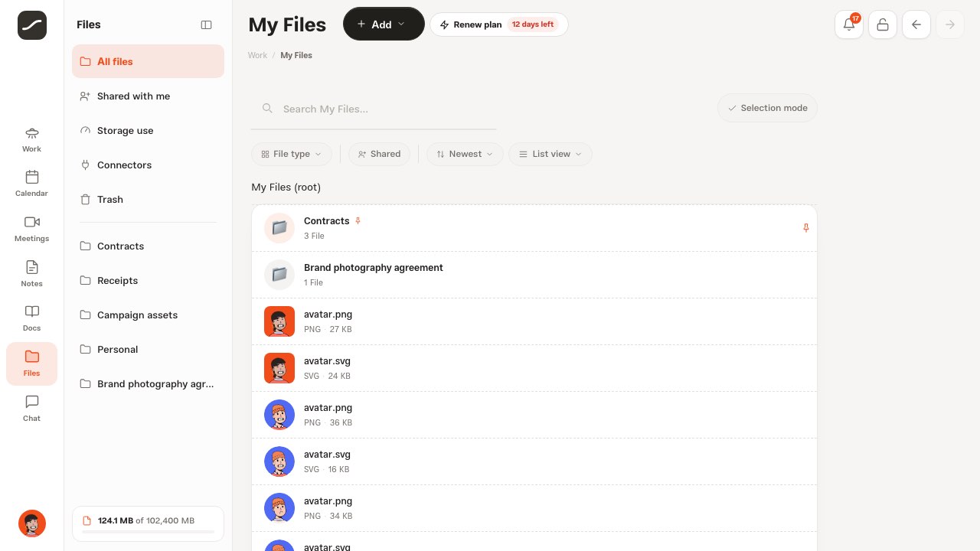The width and height of the screenshot is (980, 551).
Task: Open the Notes section
Action: click(x=31, y=275)
